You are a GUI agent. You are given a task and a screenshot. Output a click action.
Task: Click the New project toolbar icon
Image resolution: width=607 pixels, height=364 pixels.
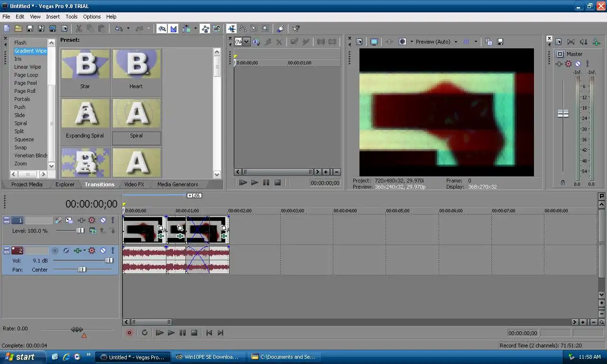pos(7,29)
